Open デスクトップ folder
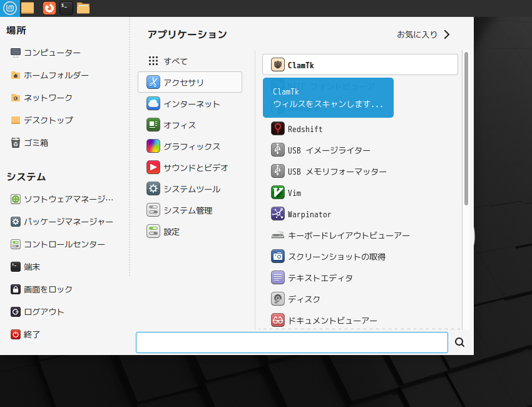The image size is (532, 407). (42, 120)
